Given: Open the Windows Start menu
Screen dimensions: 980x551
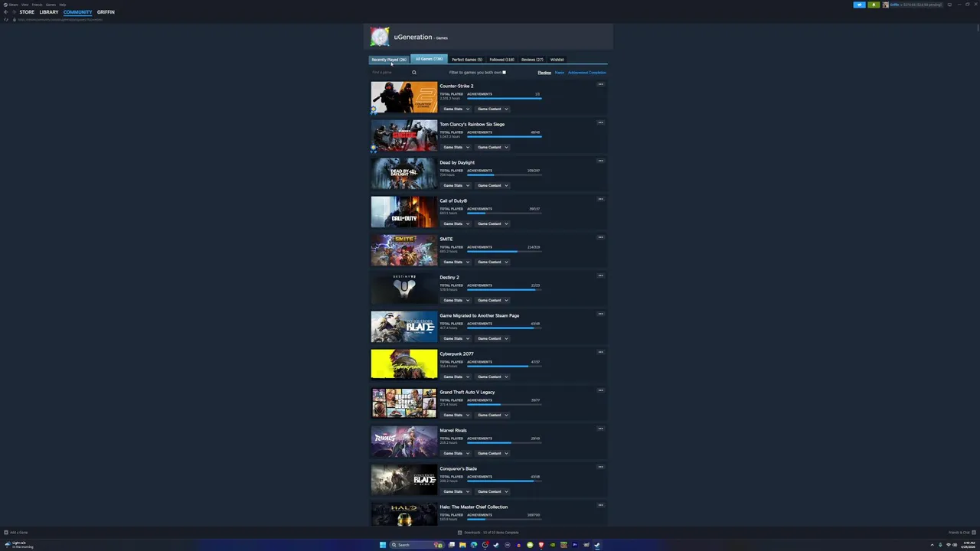Looking at the screenshot, I should (383, 545).
